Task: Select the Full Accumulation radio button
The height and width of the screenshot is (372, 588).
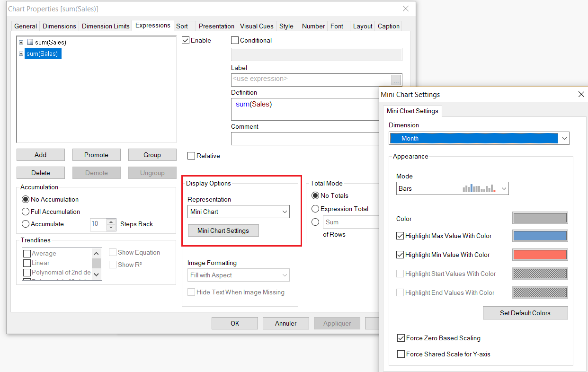Action: pyautogui.click(x=26, y=212)
